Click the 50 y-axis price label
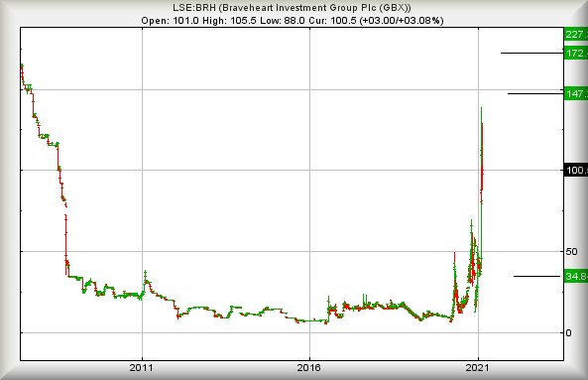 (x=571, y=251)
